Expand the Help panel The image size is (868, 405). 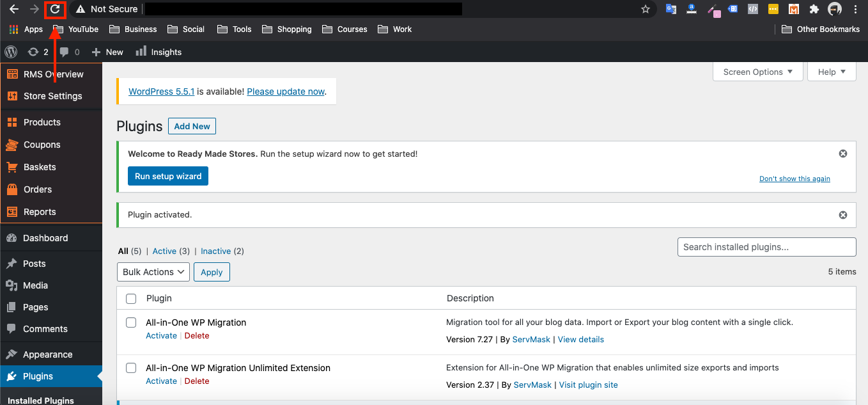point(832,72)
